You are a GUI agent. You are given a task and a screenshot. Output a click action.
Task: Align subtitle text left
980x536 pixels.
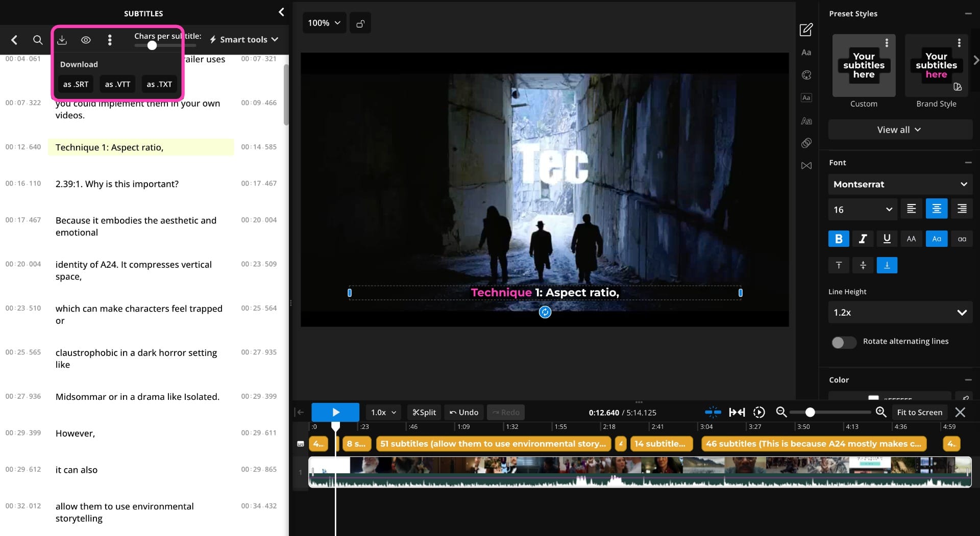point(911,209)
